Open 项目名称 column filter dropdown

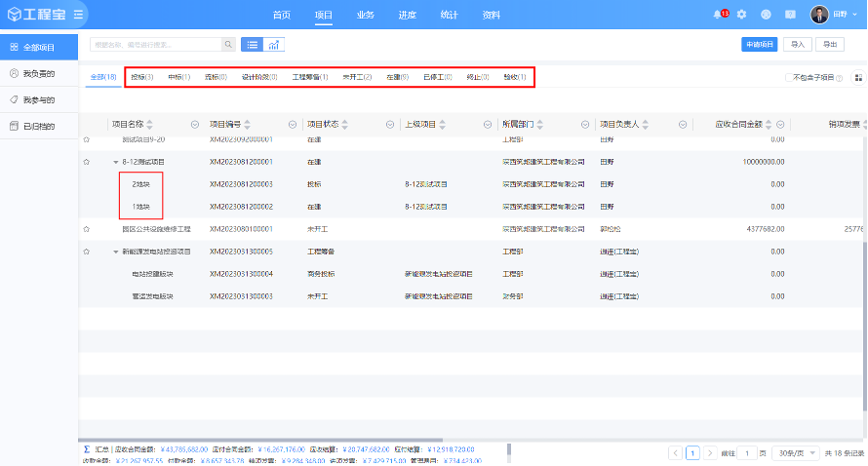(x=195, y=125)
